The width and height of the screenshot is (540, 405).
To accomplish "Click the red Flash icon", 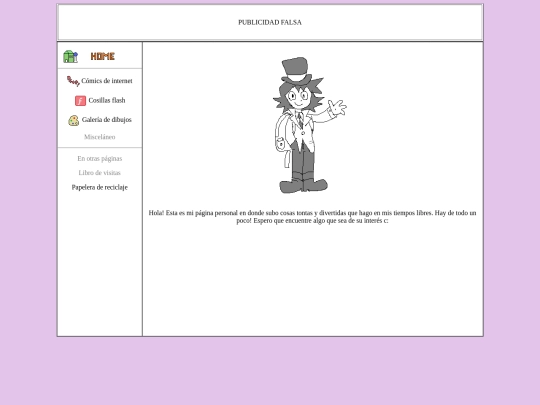I will 80,101.
